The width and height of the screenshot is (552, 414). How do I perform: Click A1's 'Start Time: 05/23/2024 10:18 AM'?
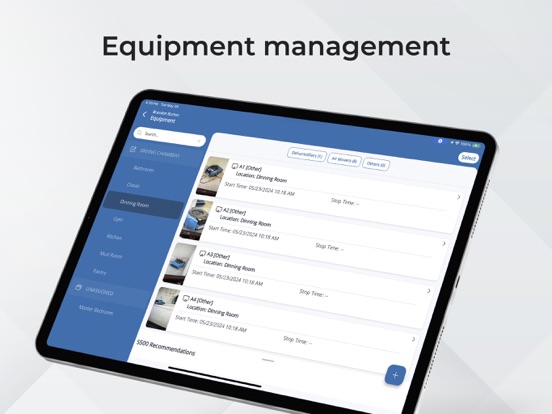(x=259, y=189)
